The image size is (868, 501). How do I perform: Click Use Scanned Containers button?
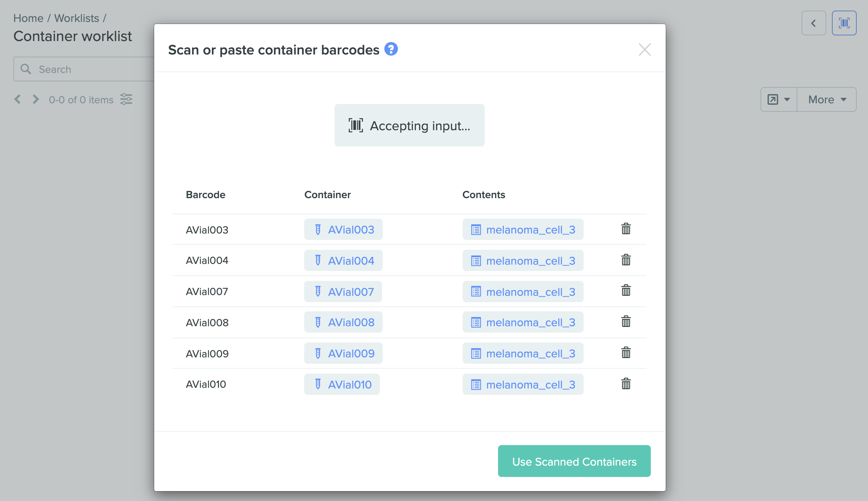574,461
